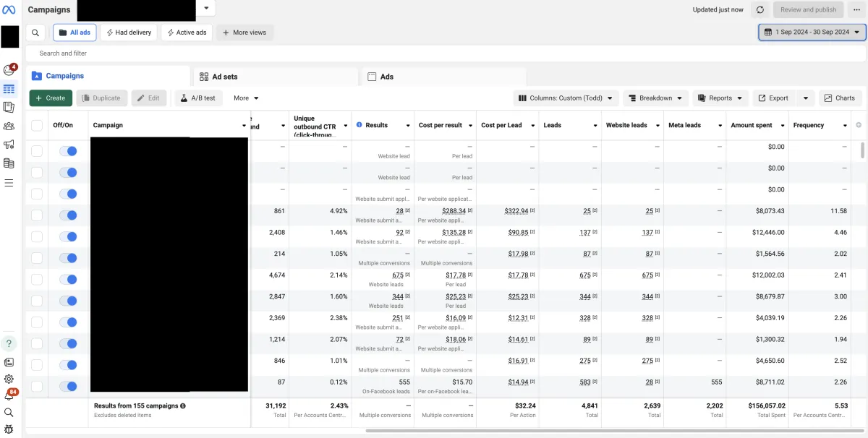Image resolution: width=868 pixels, height=438 pixels.
Task: Click the Results column info icon
Action: [x=359, y=125]
